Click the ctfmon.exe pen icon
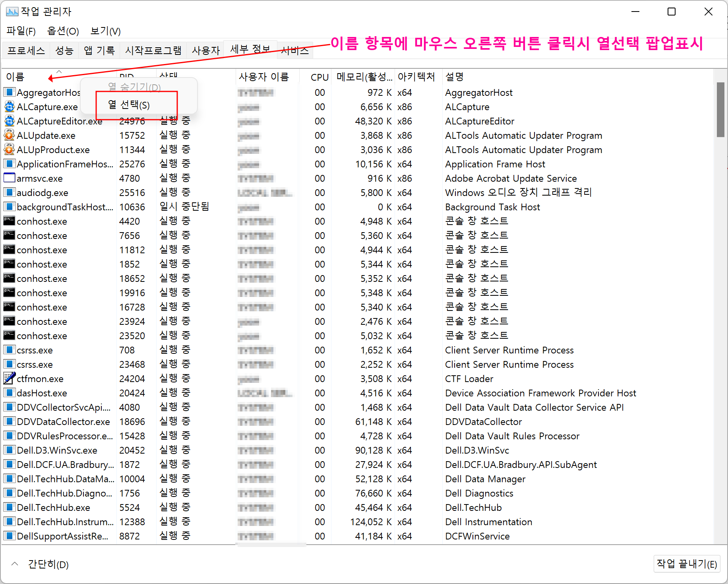The height and width of the screenshot is (584, 728). (x=9, y=378)
